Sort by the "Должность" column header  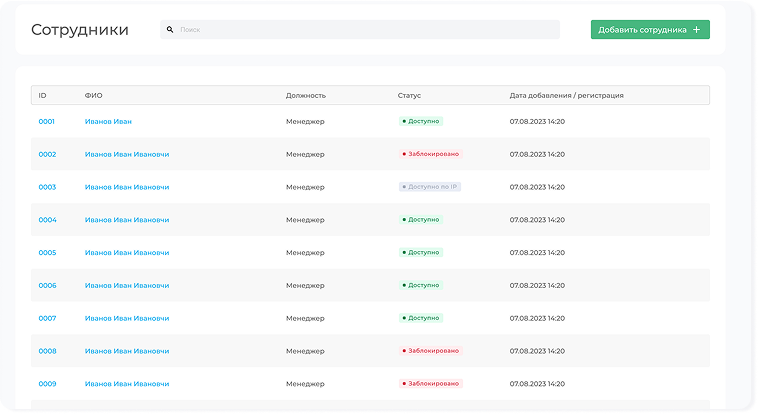pyautogui.click(x=305, y=95)
